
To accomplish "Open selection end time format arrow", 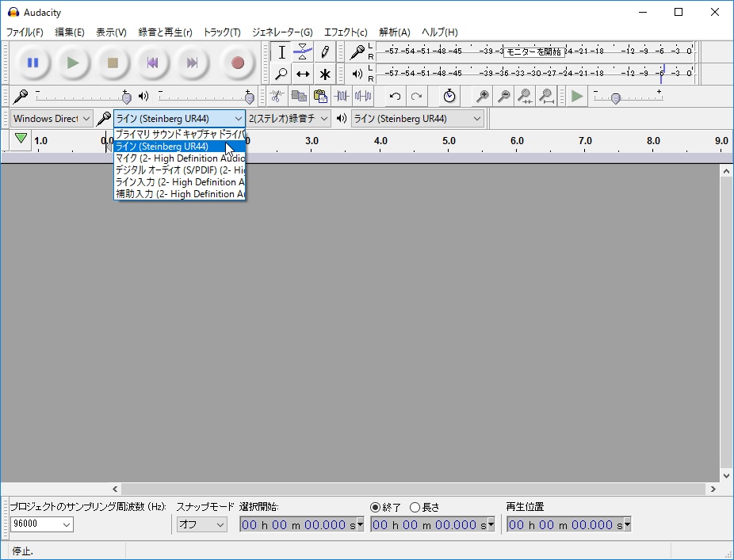I will coord(491,524).
